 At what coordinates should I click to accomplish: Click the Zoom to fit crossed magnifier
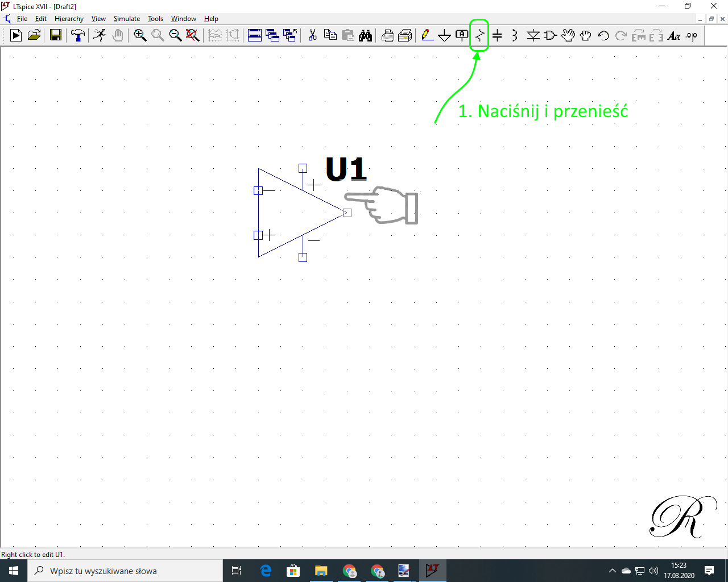193,36
